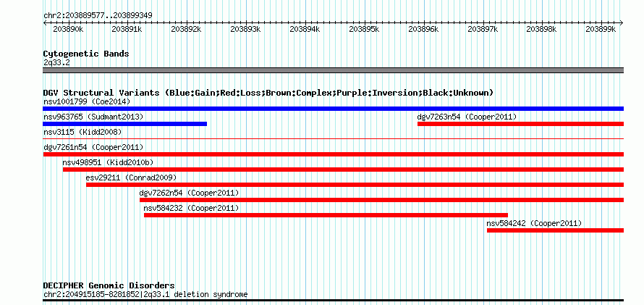Click the DECIPHER Genomic Disorders track title
Viewport: 644px width, 305px height.
pyautogui.click(x=109, y=285)
